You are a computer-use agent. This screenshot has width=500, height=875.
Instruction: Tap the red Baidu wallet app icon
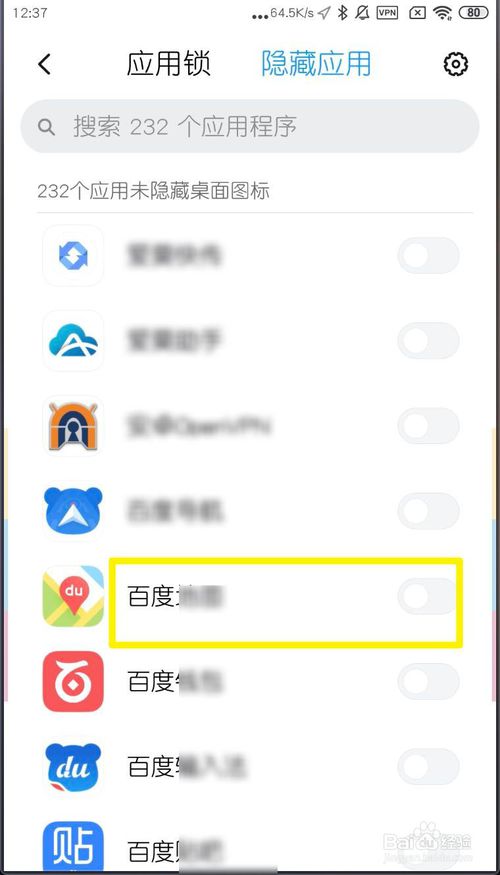[73, 681]
